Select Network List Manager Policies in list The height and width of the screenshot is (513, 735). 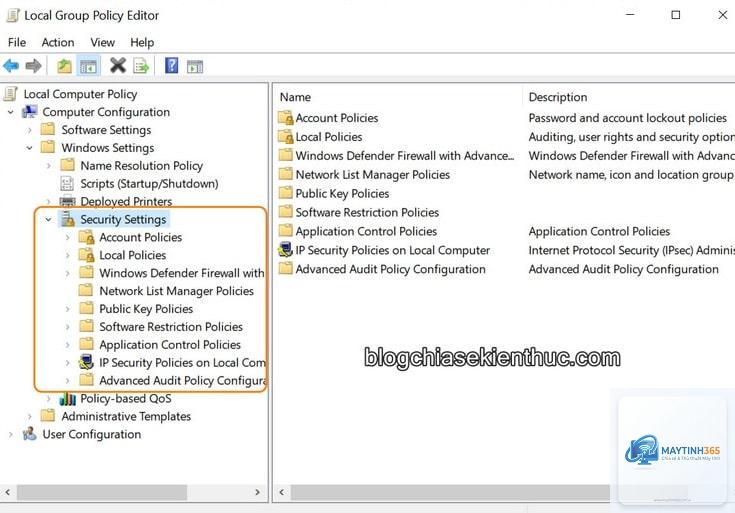pos(372,174)
